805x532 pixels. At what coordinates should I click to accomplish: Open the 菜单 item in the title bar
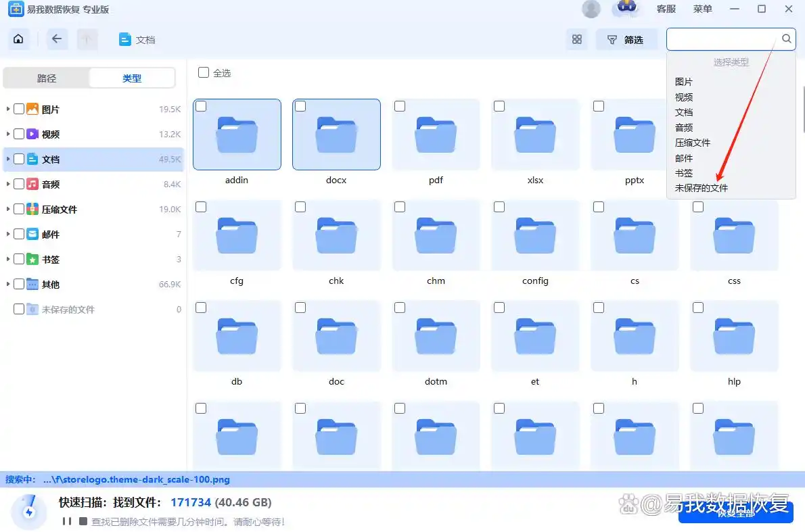point(702,9)
